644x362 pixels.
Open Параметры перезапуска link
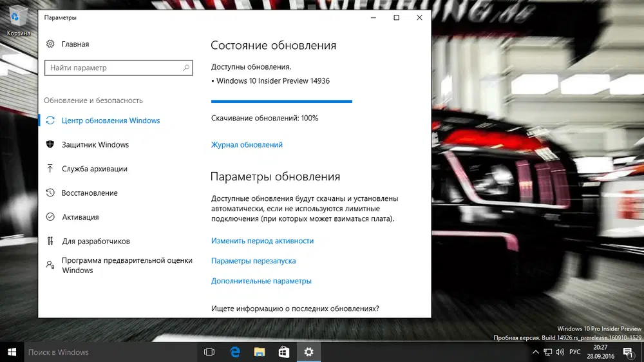click(x=253, y=261)
